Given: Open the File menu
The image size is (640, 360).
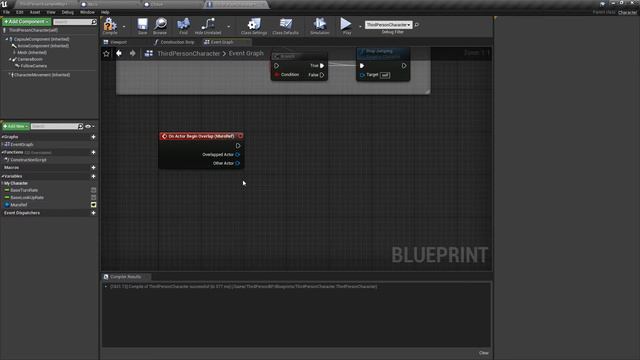Looking at the screenshot, I should click(7, 12).
